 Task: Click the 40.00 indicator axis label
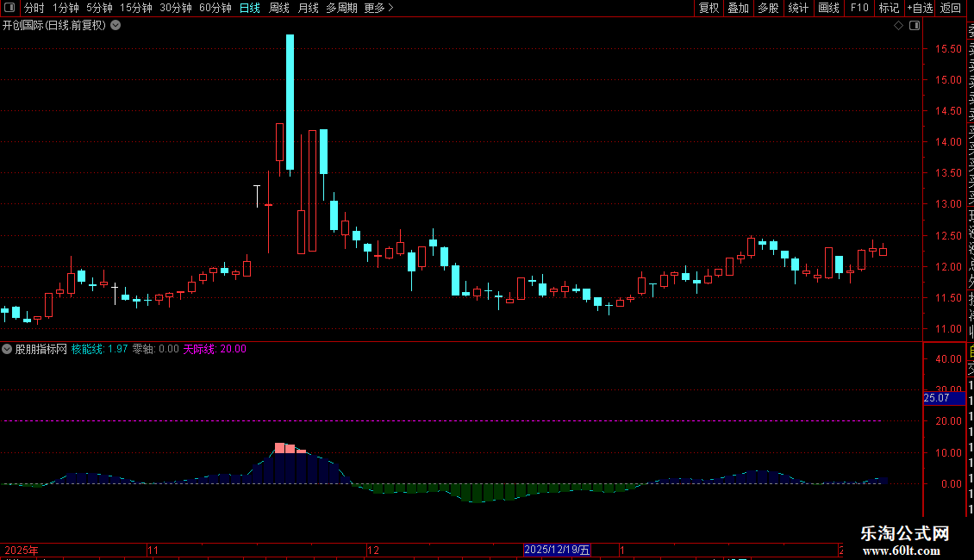948,359
